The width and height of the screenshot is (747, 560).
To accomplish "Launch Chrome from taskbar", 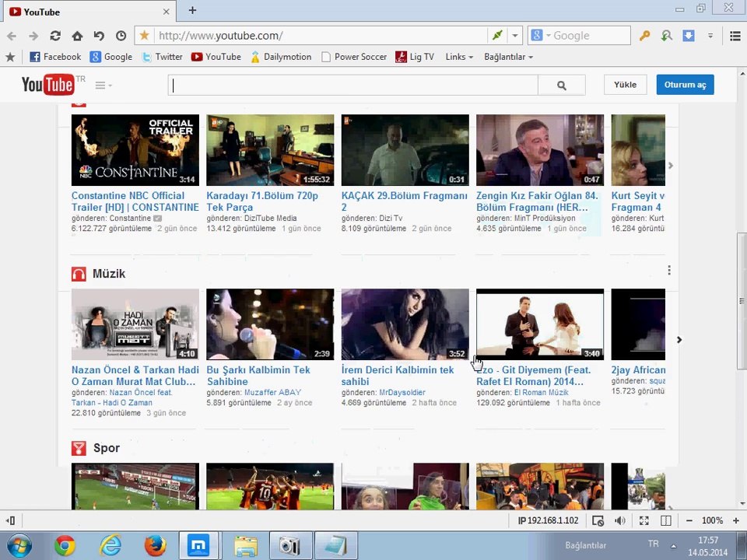I will click(65, 546).
